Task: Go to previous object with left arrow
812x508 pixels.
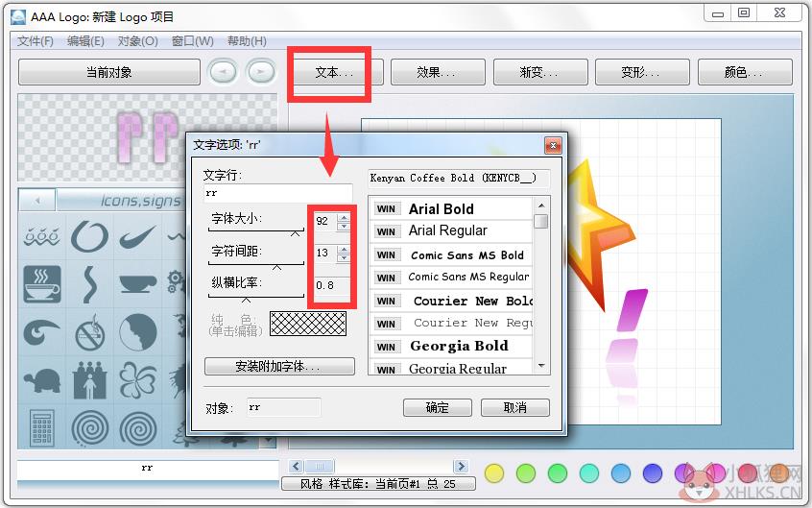Action: point(224,71)
